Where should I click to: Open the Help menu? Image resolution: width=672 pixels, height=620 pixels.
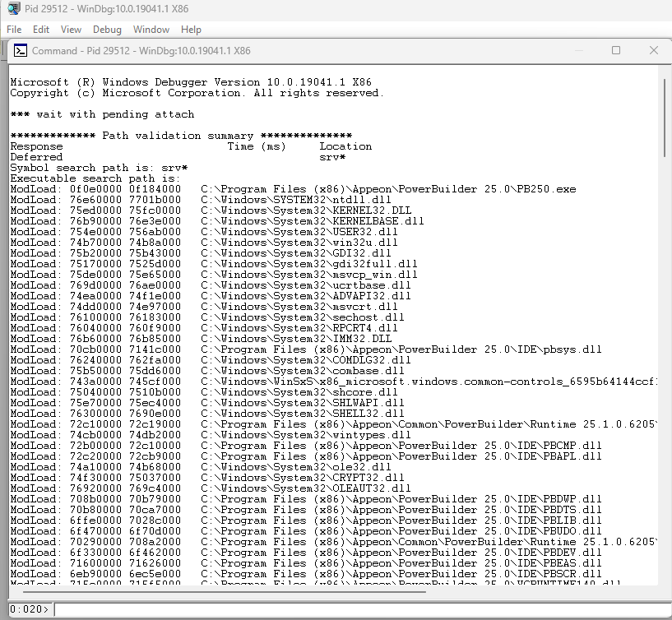click(x=191, y=30)
